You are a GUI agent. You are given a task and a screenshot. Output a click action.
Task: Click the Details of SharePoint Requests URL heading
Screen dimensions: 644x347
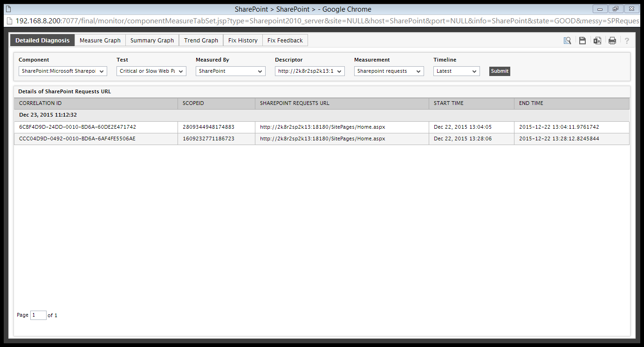pyautogui.click(x=65, y=92)
